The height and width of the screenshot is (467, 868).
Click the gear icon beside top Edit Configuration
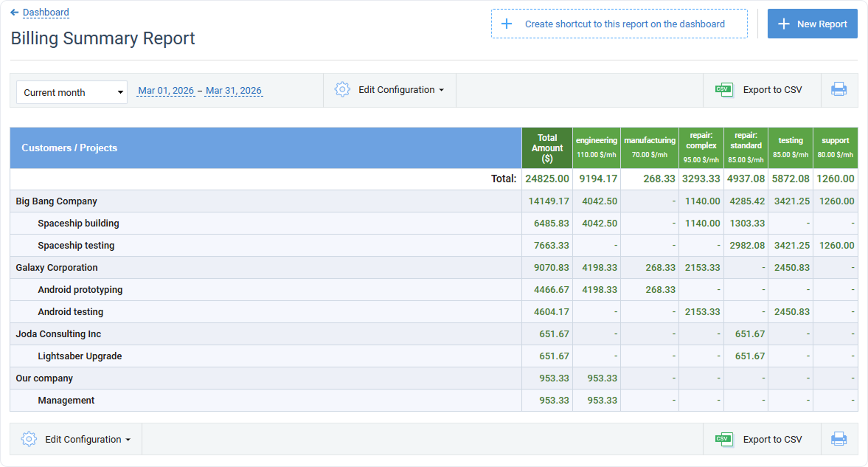coord(342,89)
